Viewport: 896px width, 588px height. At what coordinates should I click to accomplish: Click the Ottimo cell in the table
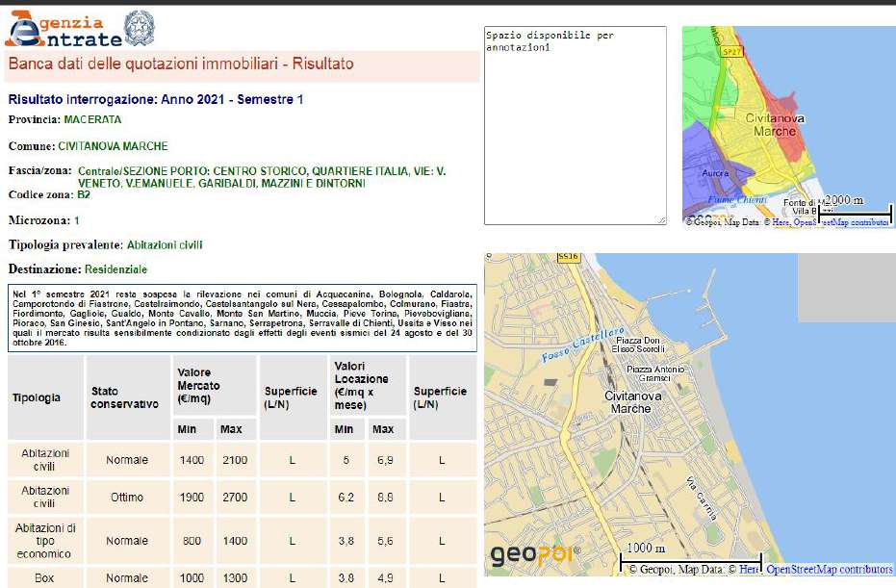[127, 498]
